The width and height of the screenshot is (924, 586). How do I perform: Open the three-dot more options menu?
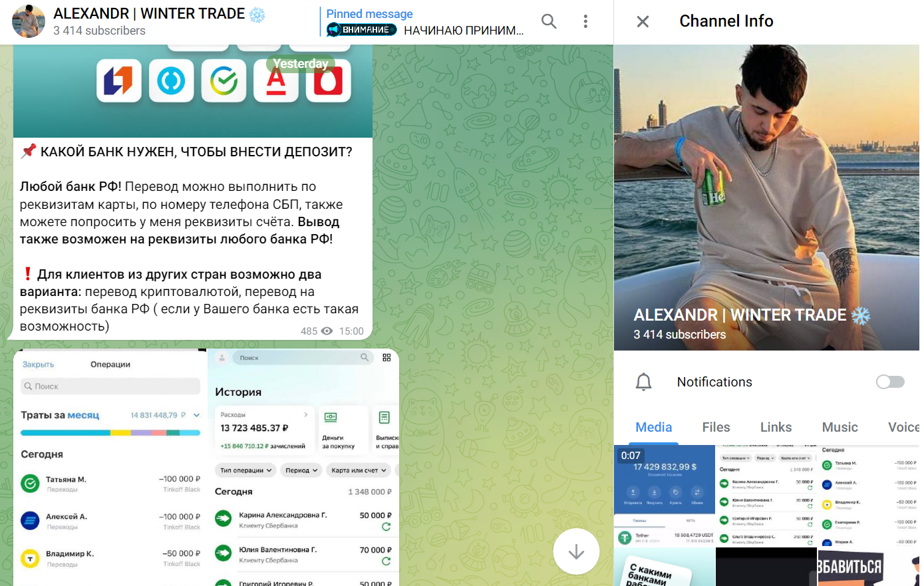click(585, 21)
